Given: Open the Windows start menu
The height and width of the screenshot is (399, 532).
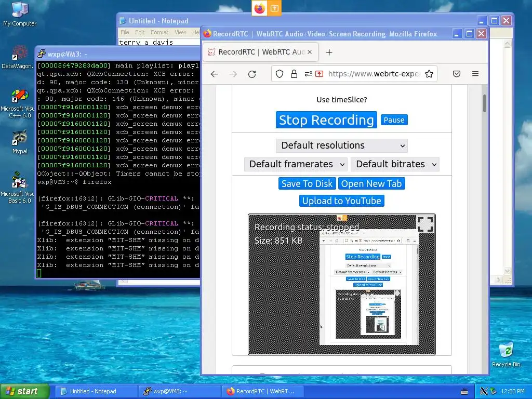Looking at the screenshot, I should (x=24, y=391).
